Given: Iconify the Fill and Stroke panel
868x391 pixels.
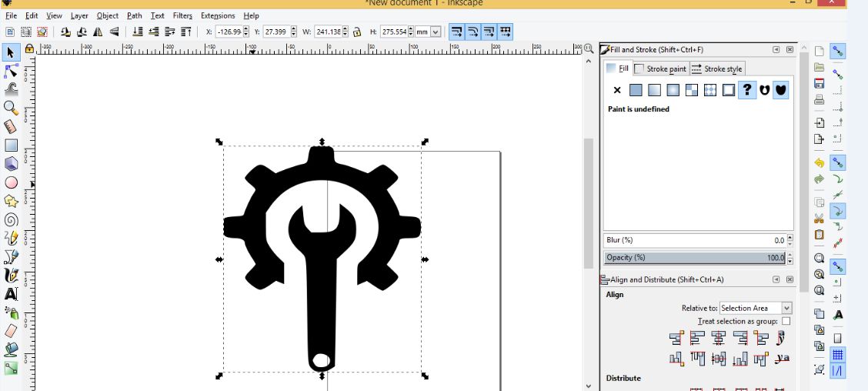Looking at the screenshot, I should [776, 49].
